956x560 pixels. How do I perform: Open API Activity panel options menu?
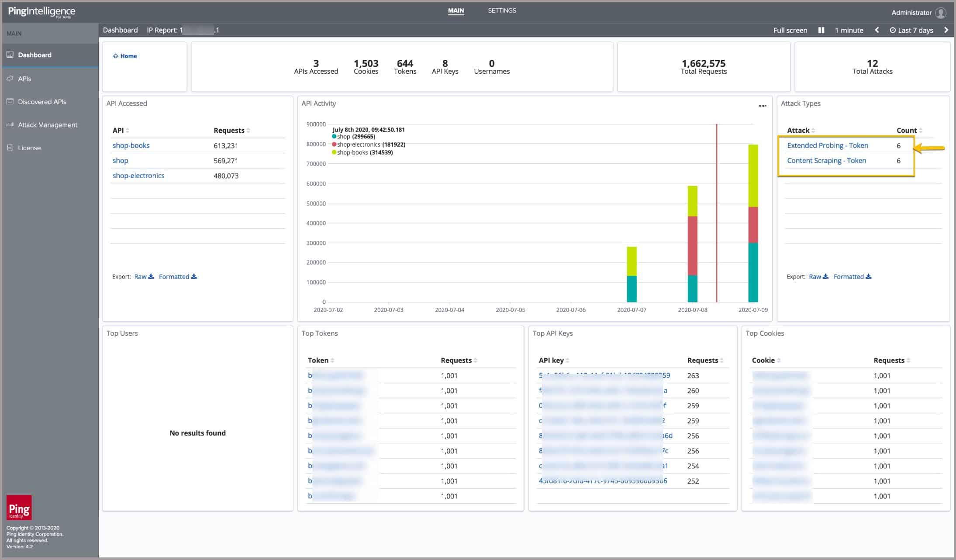pos(762,106)
